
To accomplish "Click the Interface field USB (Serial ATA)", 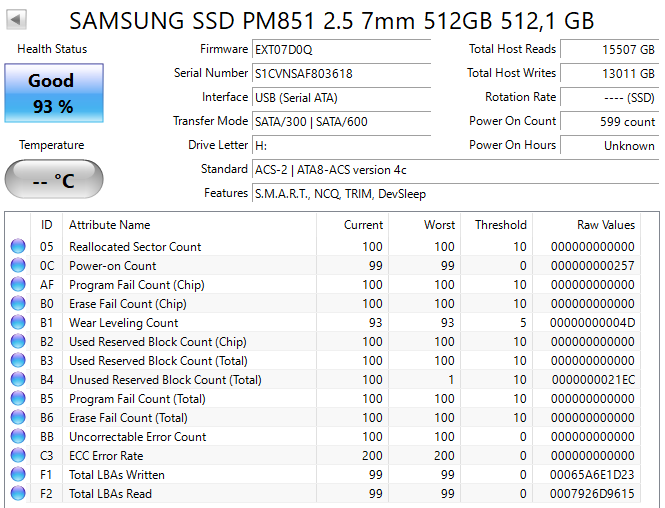I will click(x=341, y=98).
